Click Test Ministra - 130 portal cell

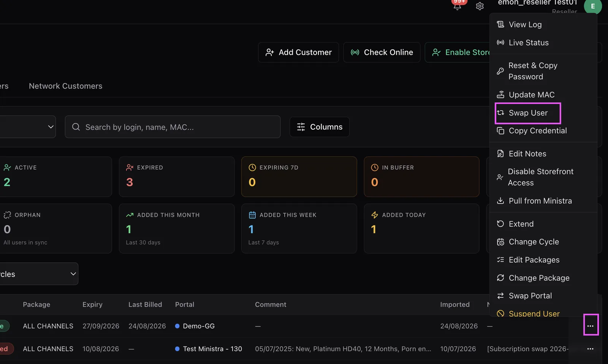click(209, 349)
